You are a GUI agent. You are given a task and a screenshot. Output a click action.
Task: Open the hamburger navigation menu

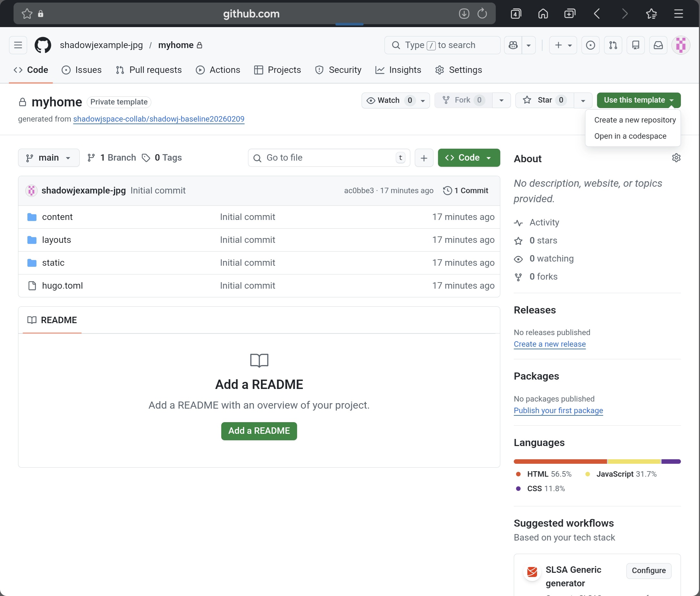[x=18, y=45]
